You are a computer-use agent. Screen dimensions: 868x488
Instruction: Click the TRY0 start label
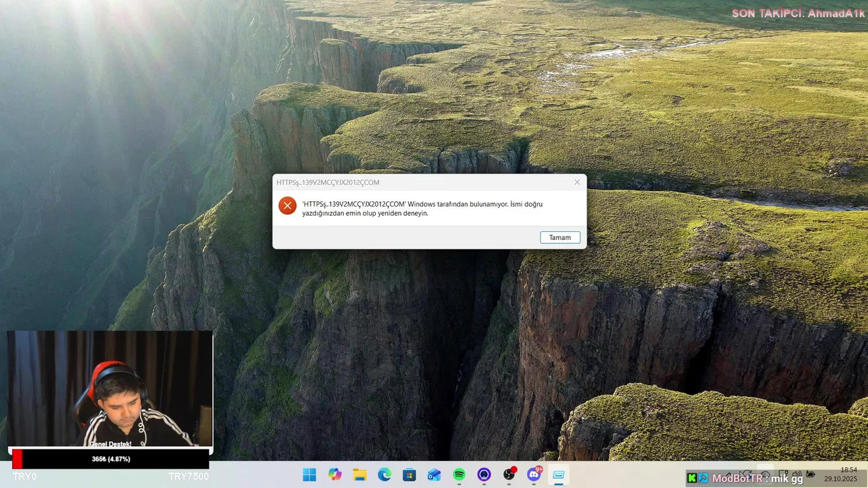pos(24,476)
